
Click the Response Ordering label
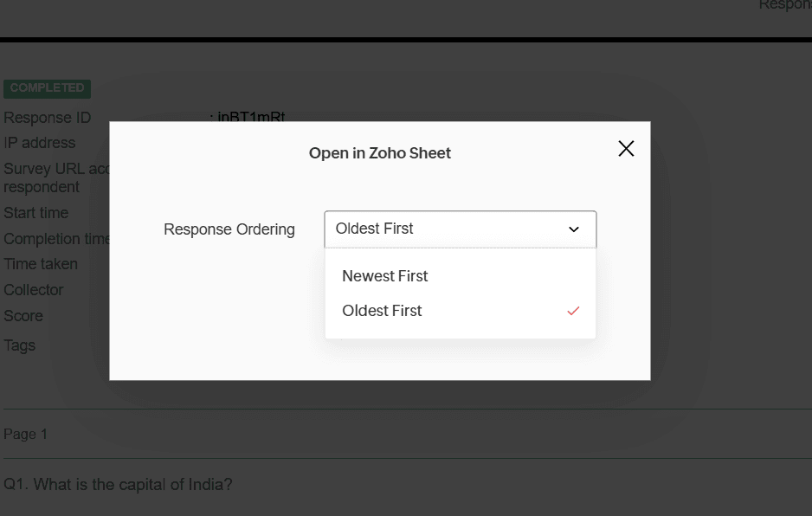(x=229, y=229)
